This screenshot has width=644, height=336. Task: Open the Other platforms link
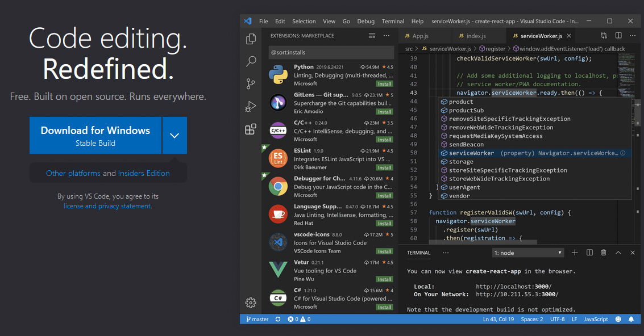click(73, 173)
